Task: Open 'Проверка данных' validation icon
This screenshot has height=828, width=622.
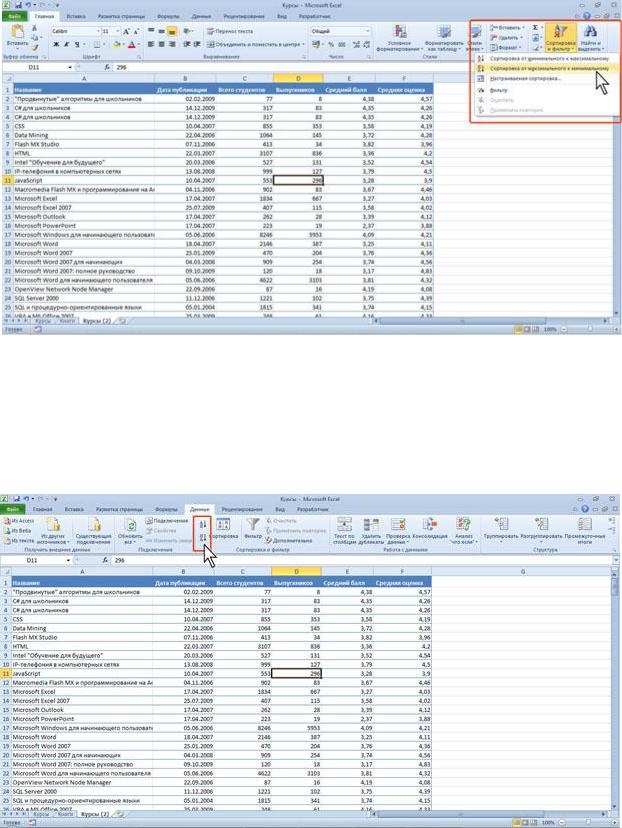Action: [x=398, y=531]
